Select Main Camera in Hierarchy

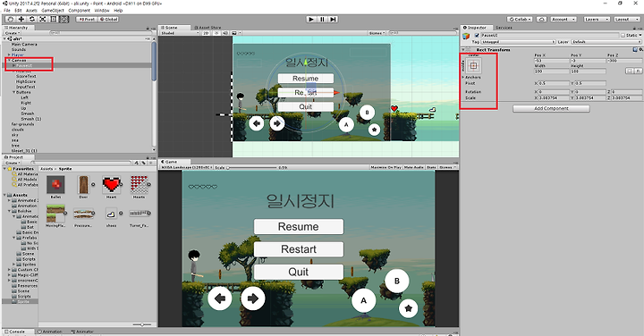click(24, 45)
